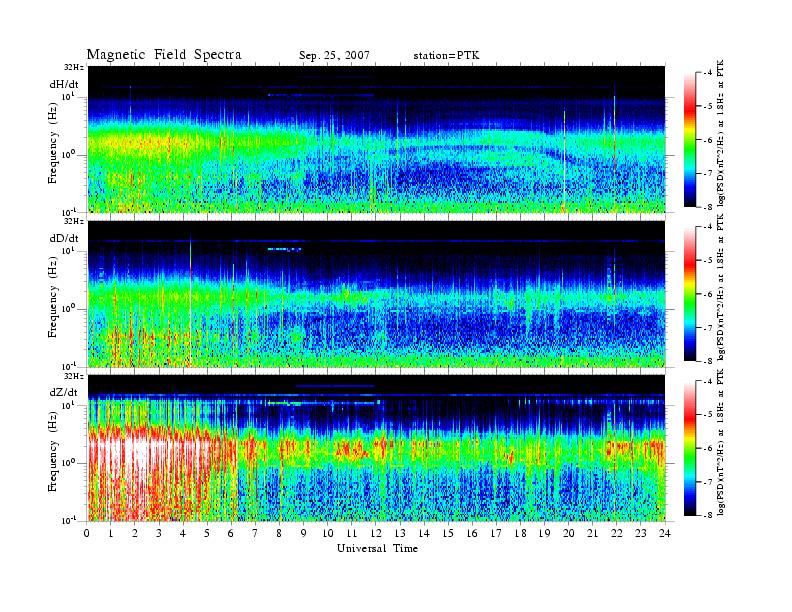This screenshot has height=612, width=792.
Task: Click the hour '3' tick label
Action: click(159, 534)
